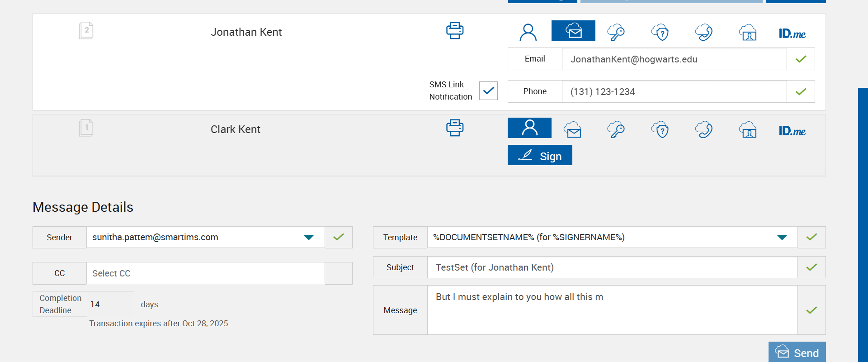Open the Select CC field
Image resolution: width=868 pixels, height=362 pixels.
205,273
